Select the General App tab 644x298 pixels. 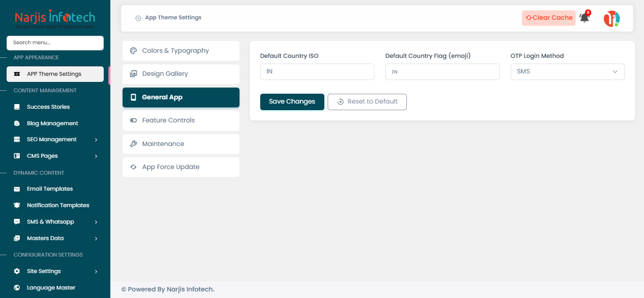[x=181, y=97]
